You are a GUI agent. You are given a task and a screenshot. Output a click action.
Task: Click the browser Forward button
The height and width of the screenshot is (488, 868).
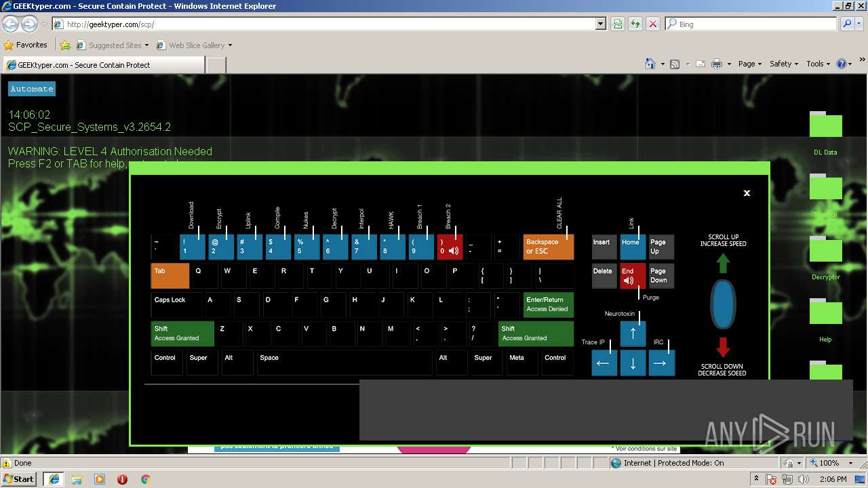[x=29, y=24]
